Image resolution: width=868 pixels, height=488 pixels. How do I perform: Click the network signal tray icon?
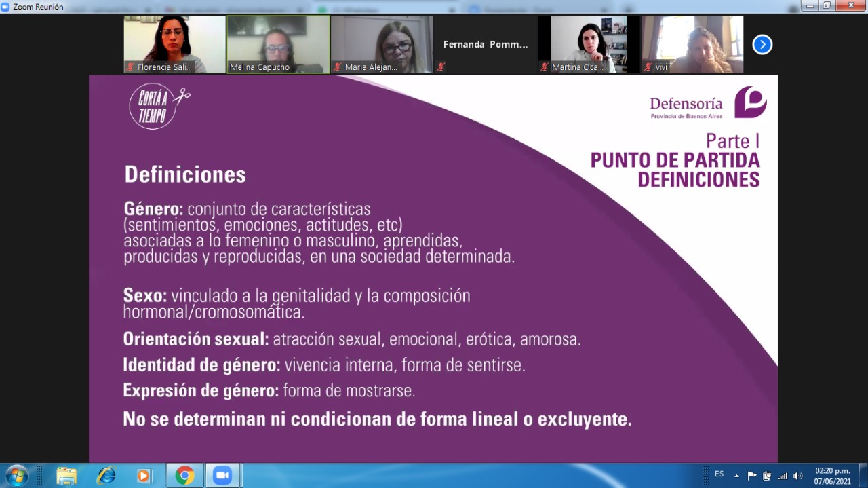(783, 476)
